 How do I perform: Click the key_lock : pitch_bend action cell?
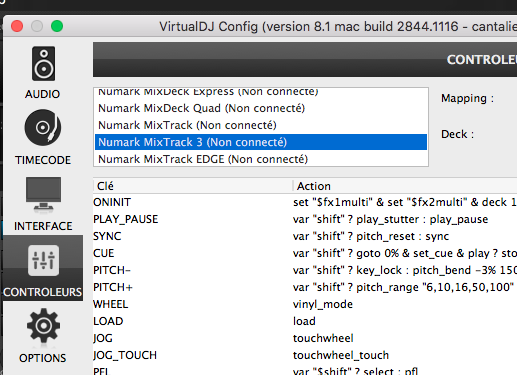click(405, 270)
